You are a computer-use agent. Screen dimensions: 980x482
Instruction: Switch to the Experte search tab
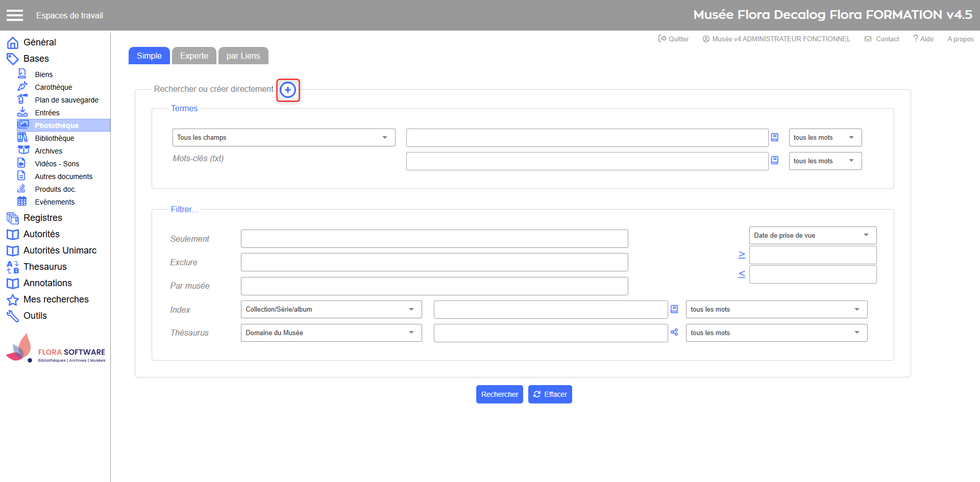pyautogui.click(x=194, y=56)
